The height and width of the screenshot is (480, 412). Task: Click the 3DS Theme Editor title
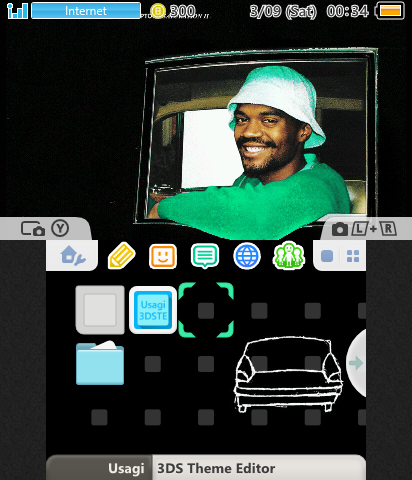click(x=216, y=468)
